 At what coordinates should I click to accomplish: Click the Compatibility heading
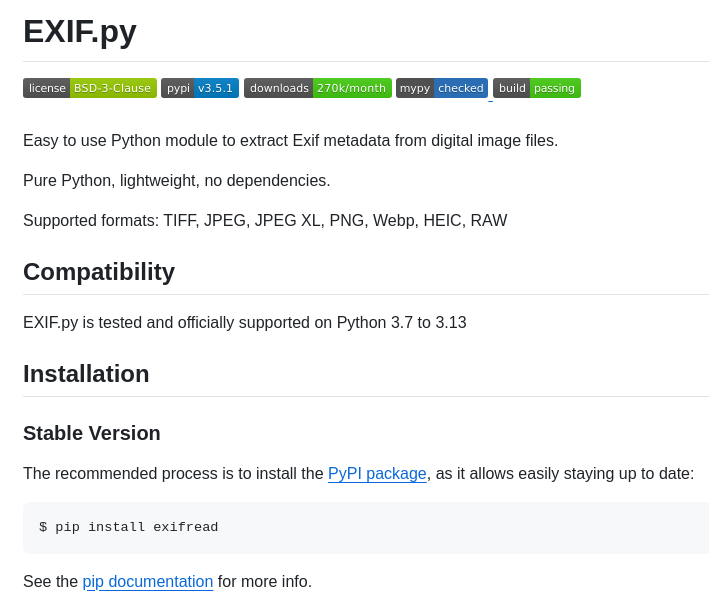point(99,272)
